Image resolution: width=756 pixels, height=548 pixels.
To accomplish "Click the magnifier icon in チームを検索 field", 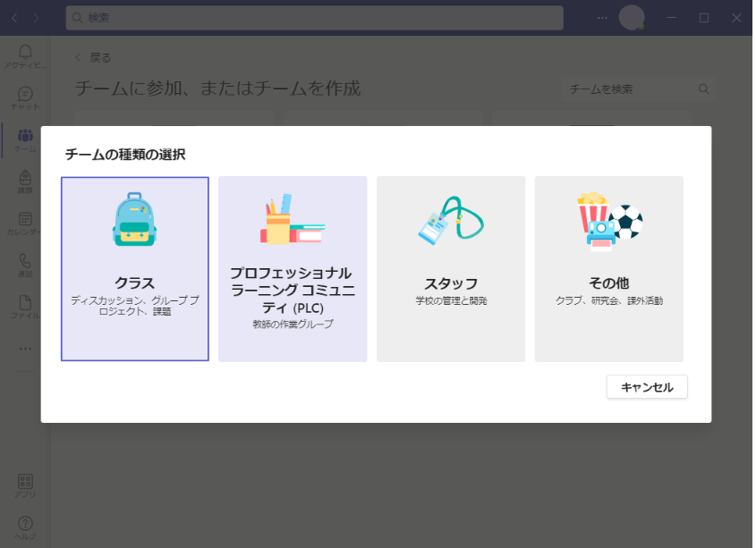I will click(703, 89).
